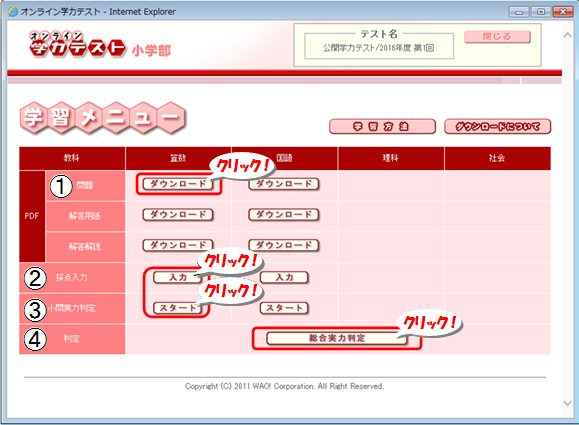579x425 pixels.
Task: Click the circled number 4 判定 marker
Action: point(35,339)
